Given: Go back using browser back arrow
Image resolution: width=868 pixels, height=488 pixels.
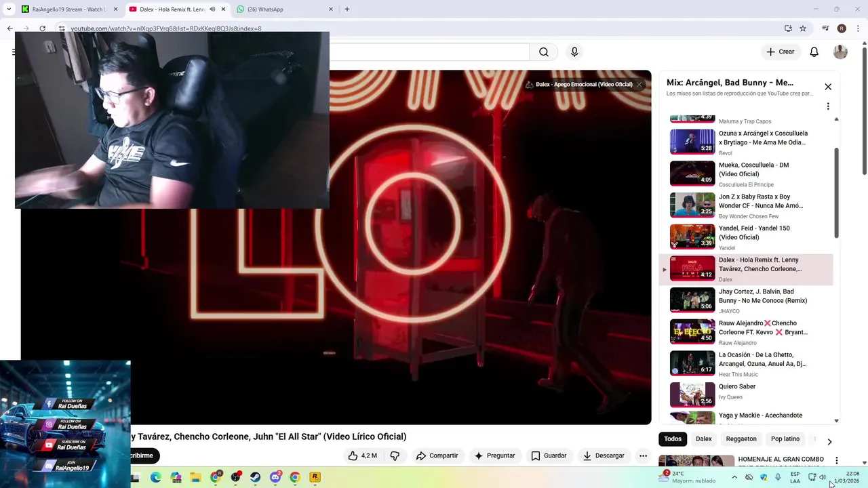Looking at the screenshot, I should tap(9, 28).
